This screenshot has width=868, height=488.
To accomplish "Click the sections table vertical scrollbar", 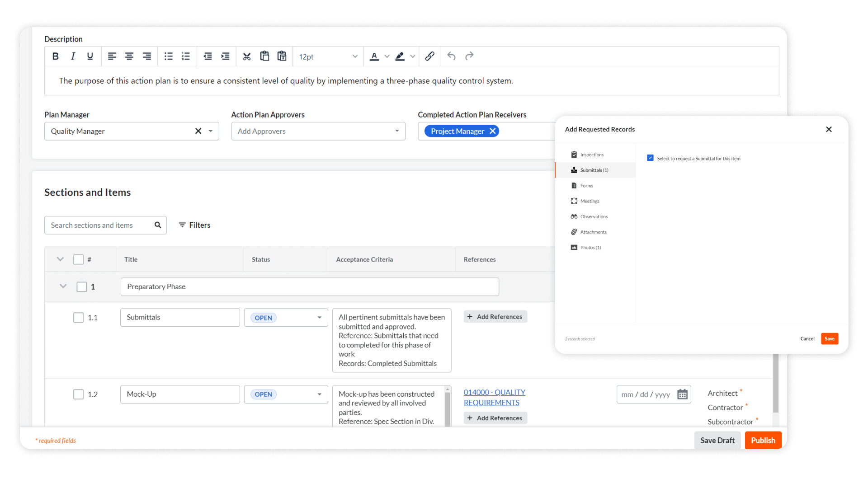I will click(x=776, y=383).
